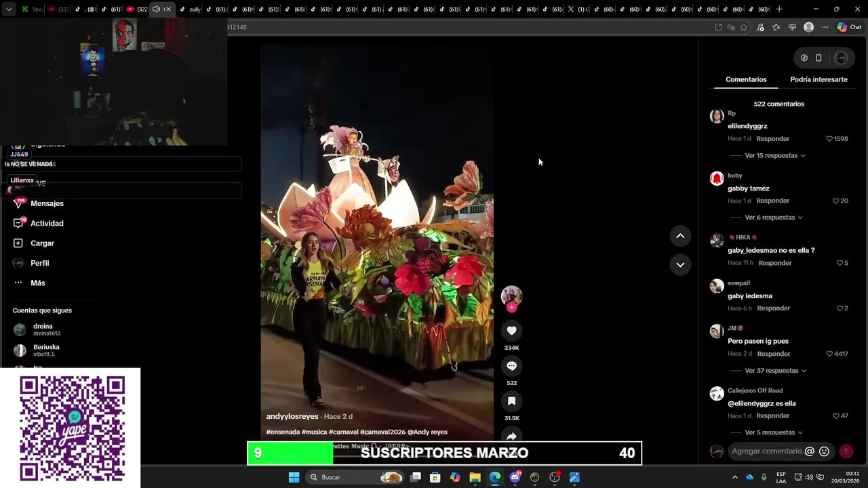Open the Copilot Chat button

849,27
